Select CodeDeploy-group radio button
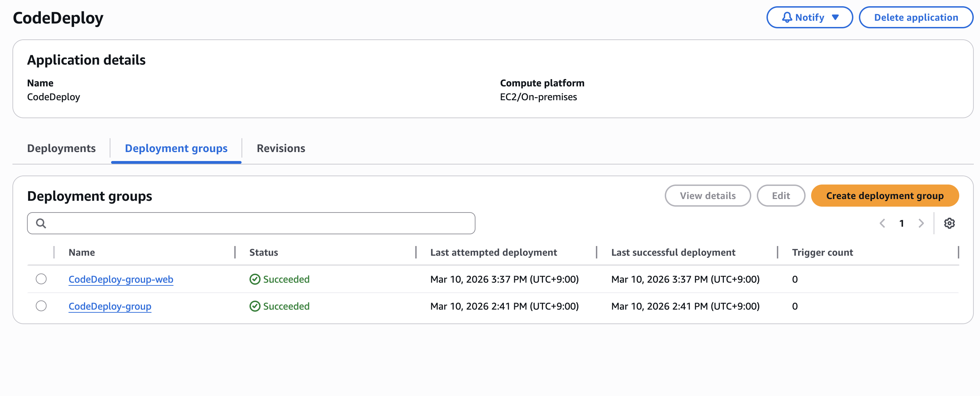980x396 pixels. [x=41, y=305]
